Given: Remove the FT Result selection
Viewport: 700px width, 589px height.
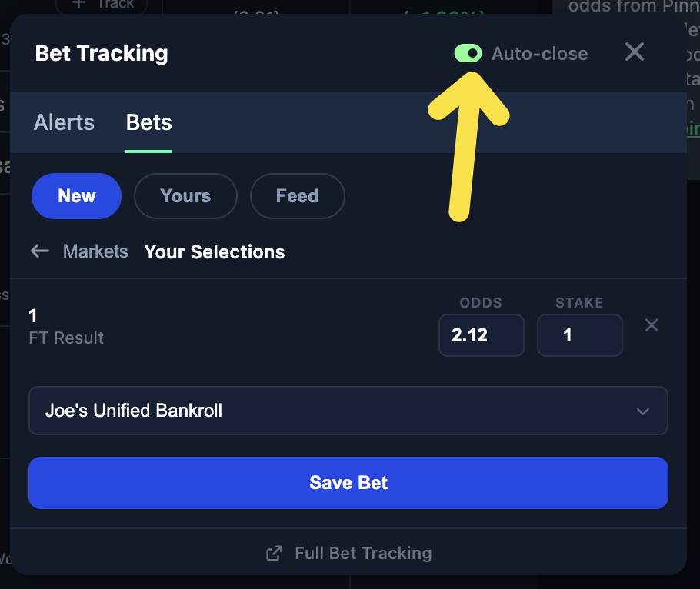Looking at the screenshot, I should click(652, 325).
